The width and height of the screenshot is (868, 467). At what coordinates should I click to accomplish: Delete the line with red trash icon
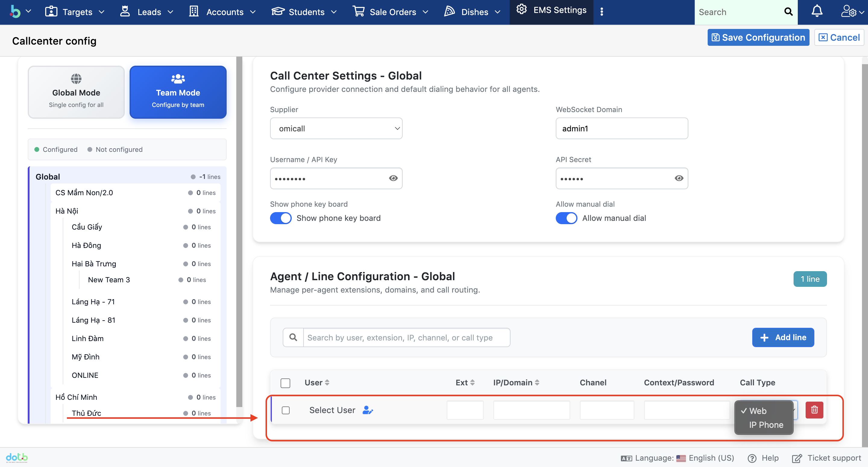(814, 410)
